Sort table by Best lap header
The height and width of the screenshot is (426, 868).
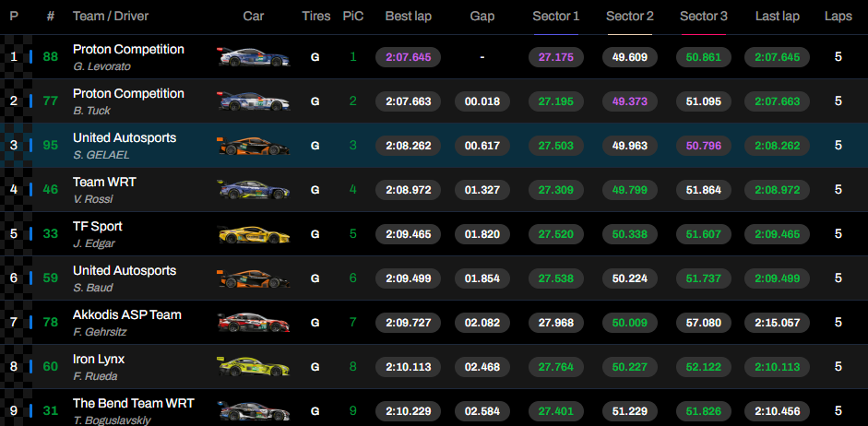tap(408, 17)
